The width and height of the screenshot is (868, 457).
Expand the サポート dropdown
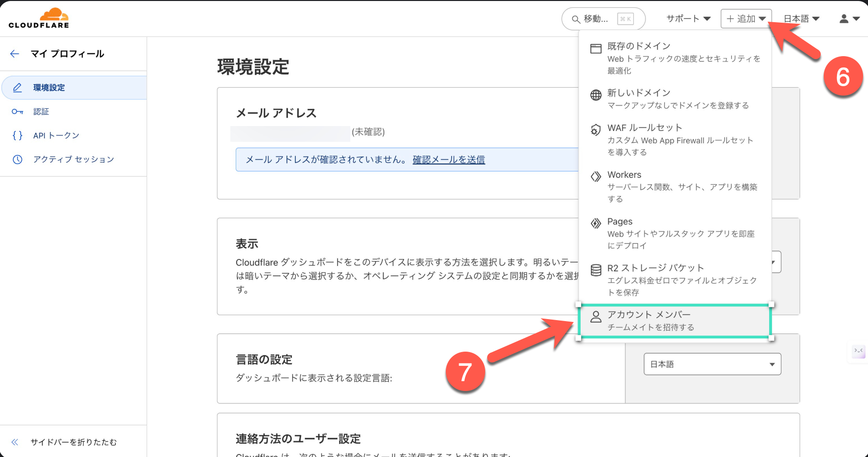coord(688,19)
